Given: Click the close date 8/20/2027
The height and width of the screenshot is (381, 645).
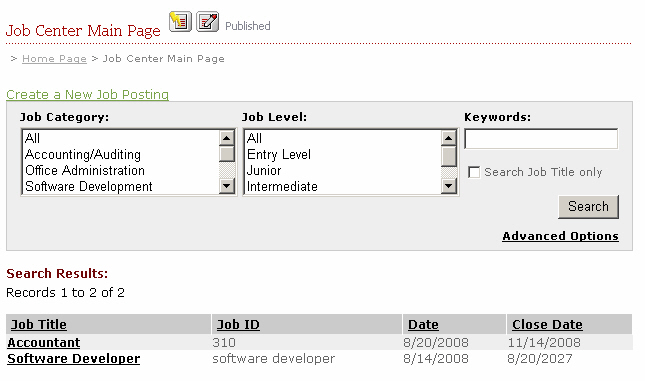Looking at the screenshot, I should click(x=539, y=358).
